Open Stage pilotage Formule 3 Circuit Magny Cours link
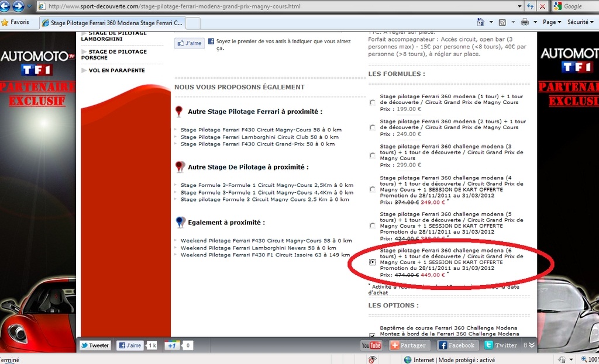Image resolution: width=599 pixels, height=364 pixels. [x=264, y=199]
